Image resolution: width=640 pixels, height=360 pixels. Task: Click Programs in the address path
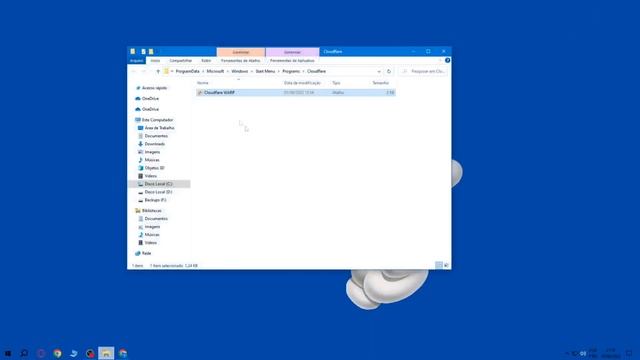tap(291, 71)
